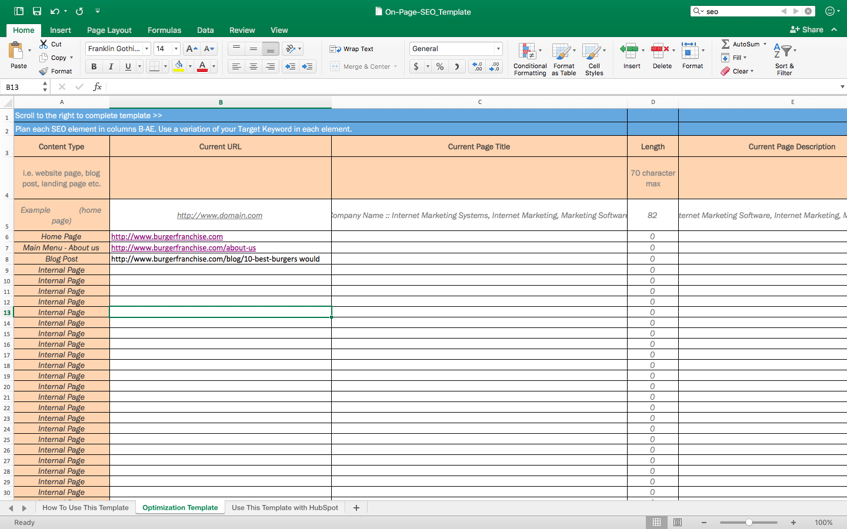Image resolution: width=847 pixels, height=529 pixels.
Task: Apply percent style to cell
Action: coord(439,67)
